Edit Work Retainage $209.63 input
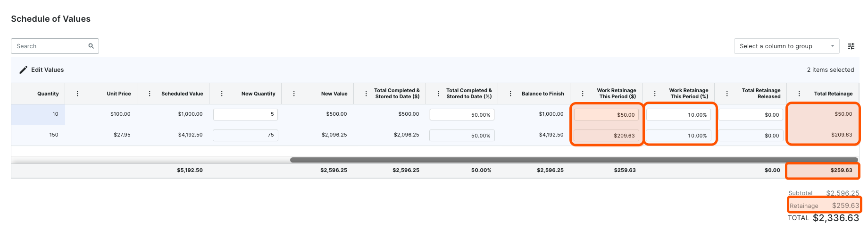 (606, 135)
